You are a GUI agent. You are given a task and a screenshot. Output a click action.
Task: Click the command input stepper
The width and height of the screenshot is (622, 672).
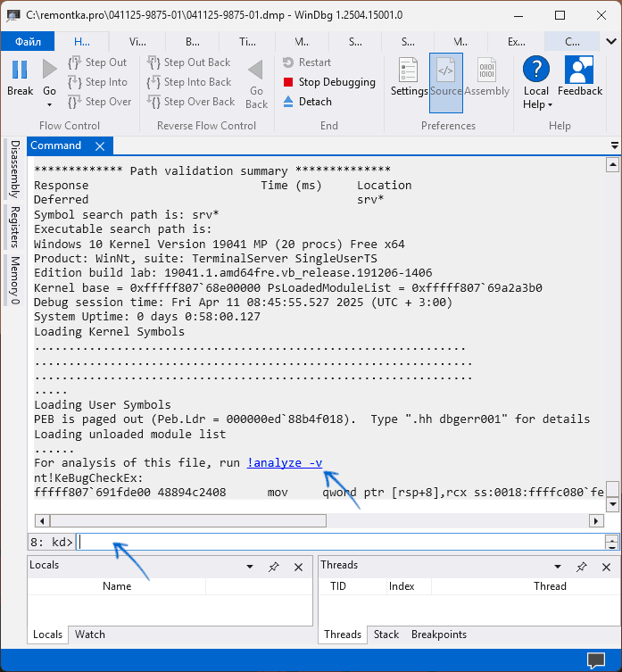[x=611, y=542]
